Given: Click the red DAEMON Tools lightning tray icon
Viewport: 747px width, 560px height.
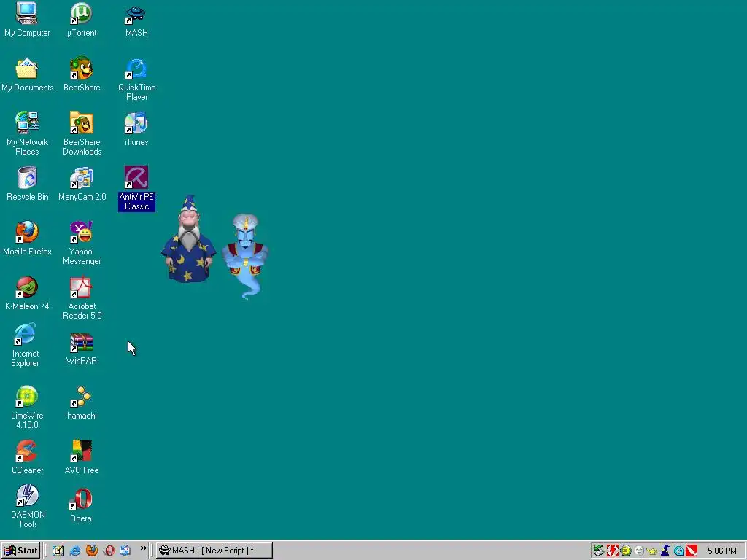Looking at the screenshot, I should click(612, 551).
